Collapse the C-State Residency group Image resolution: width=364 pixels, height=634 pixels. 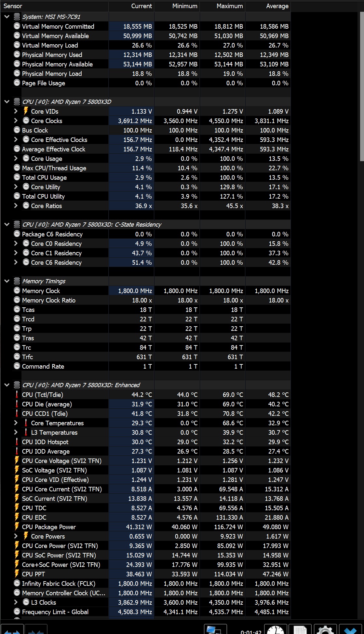[x=7, y=225]
